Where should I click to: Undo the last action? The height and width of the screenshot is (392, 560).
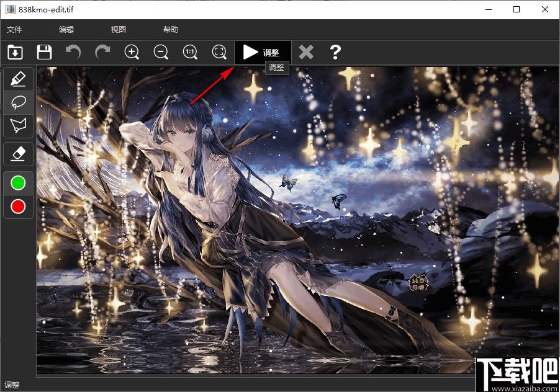tap(73, 52)
